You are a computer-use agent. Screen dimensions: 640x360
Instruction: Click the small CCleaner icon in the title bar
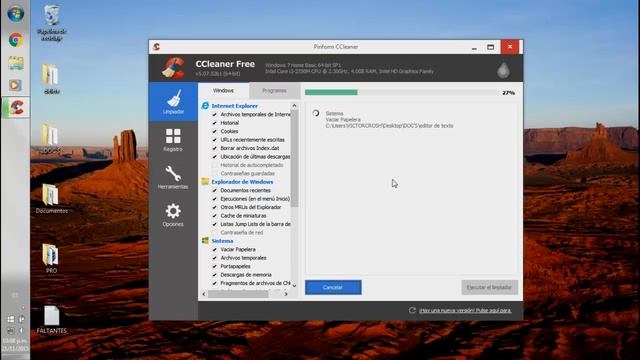point(156,47)
